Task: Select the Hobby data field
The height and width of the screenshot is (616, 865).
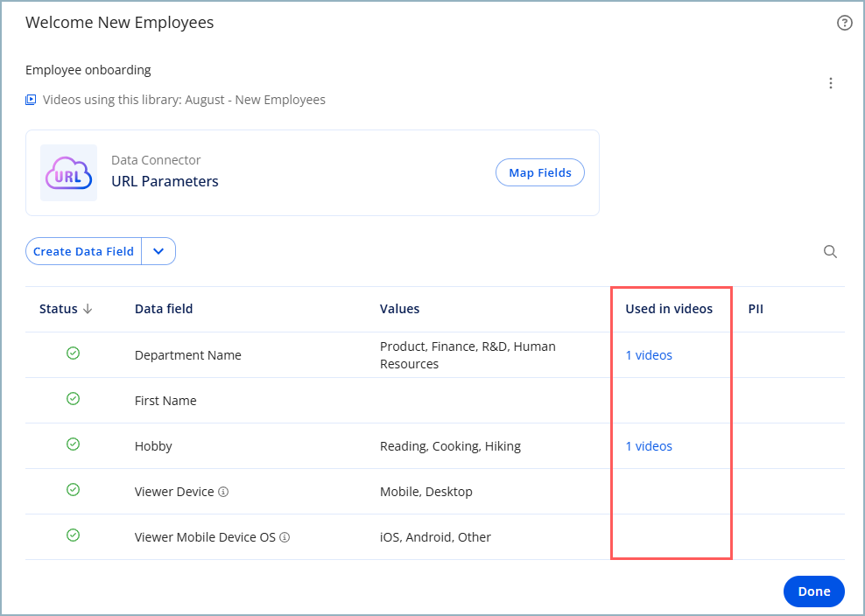Action: 153,446
